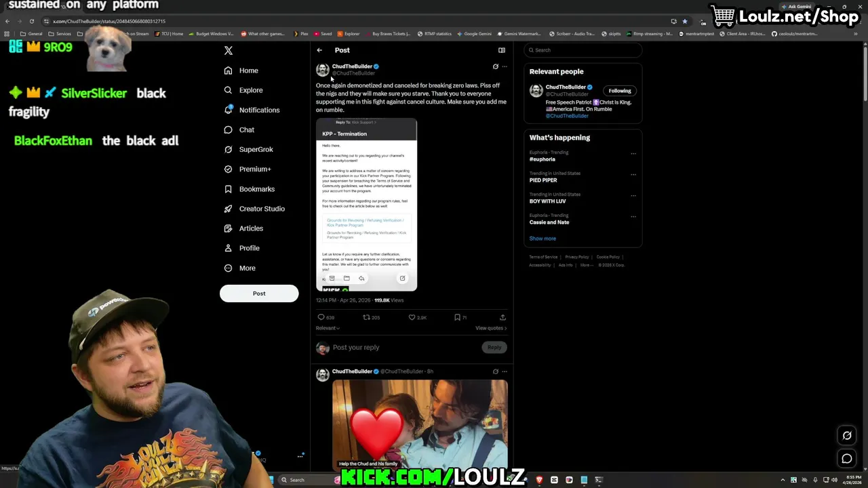Click the Following button for ChudTheBuilder

(620, 91)
